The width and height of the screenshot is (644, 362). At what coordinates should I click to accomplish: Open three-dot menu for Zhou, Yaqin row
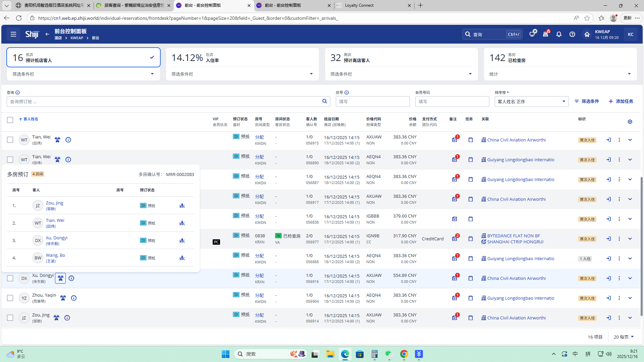[619, 298]
